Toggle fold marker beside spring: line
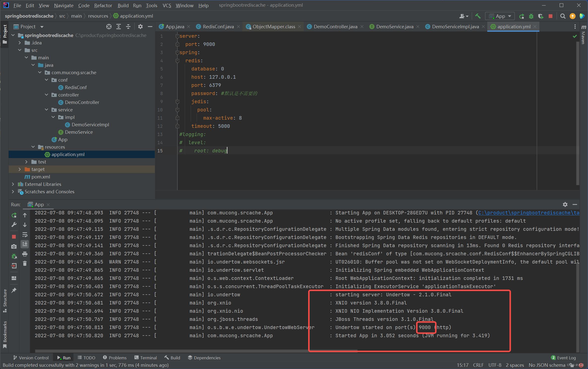This screenshot has width=588, height=369. tap(177, 52)
